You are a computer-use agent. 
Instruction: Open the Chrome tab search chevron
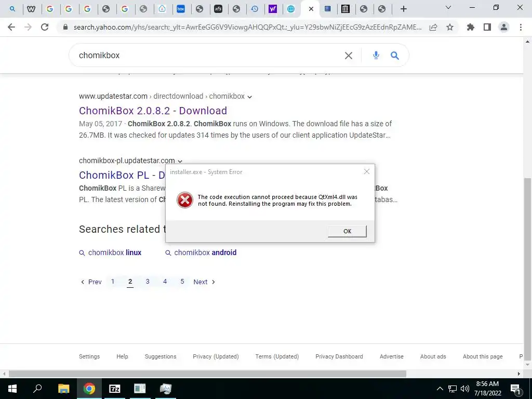pos(448,7)
